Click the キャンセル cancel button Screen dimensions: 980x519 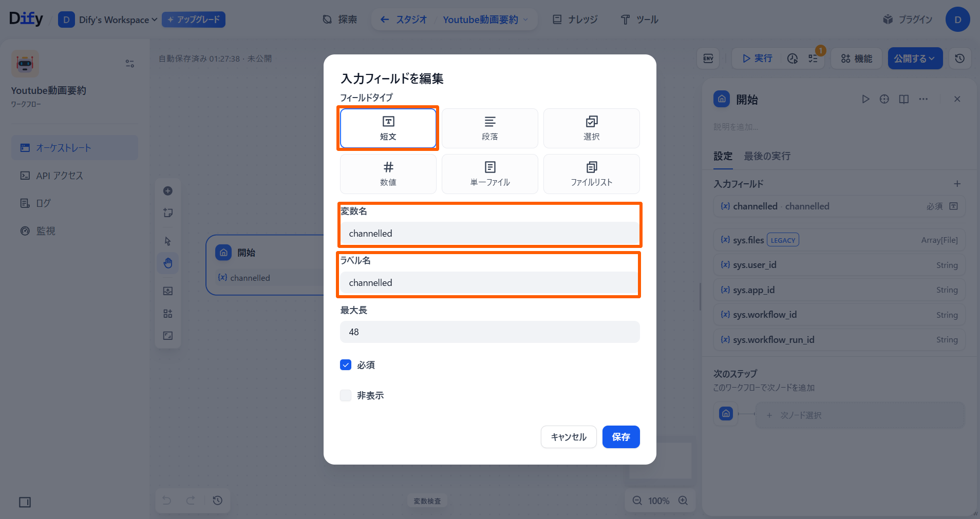tap(568, 437)
